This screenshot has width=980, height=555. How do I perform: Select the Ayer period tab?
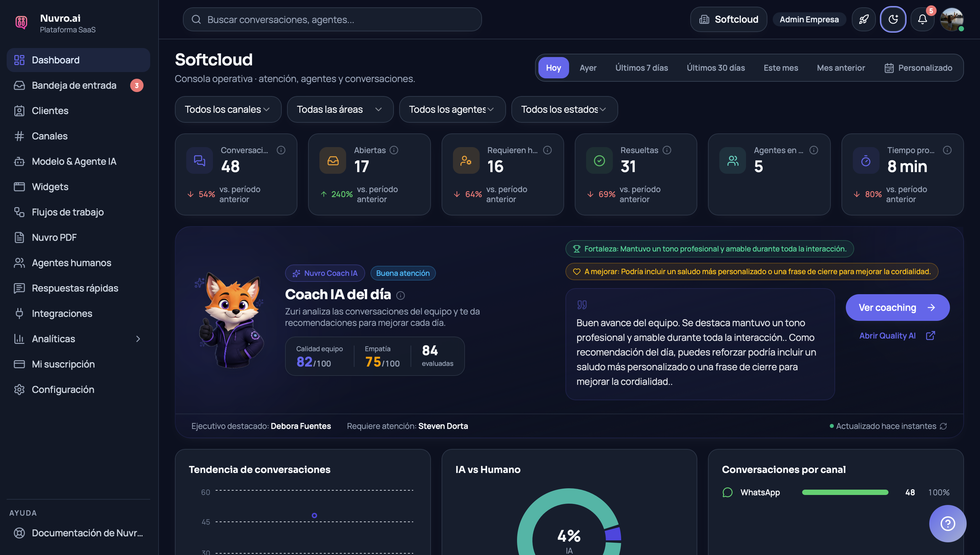(588, 68)
